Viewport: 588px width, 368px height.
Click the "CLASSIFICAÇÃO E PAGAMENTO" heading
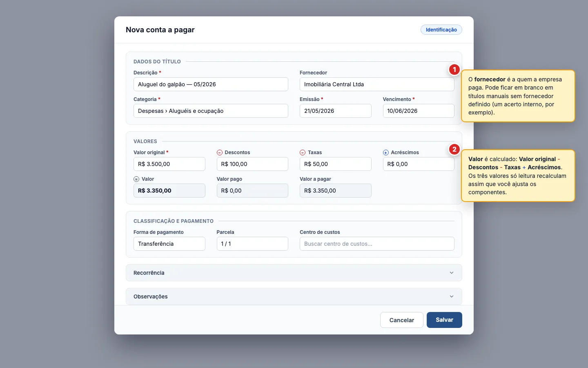pyautogui.click(x=174, y=221)
